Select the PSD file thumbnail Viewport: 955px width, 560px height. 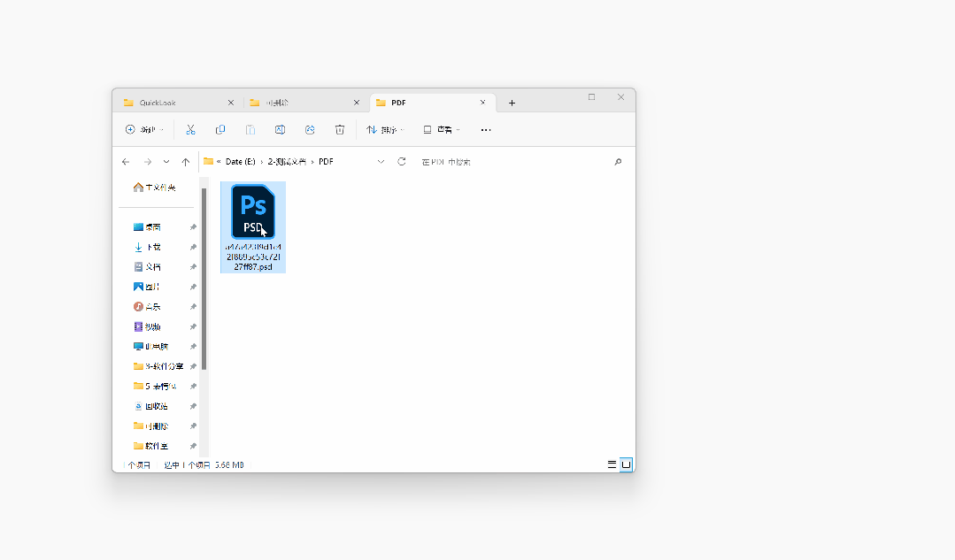[253, 211]
